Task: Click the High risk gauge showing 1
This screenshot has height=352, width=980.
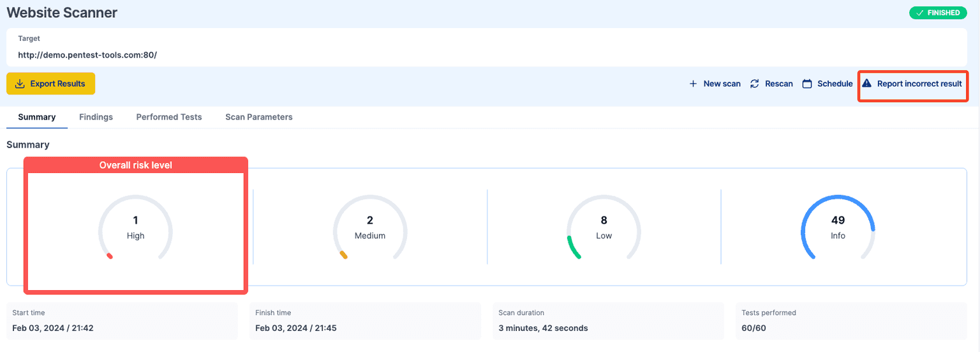Action: pyautogui.click(x=135, y=228)
